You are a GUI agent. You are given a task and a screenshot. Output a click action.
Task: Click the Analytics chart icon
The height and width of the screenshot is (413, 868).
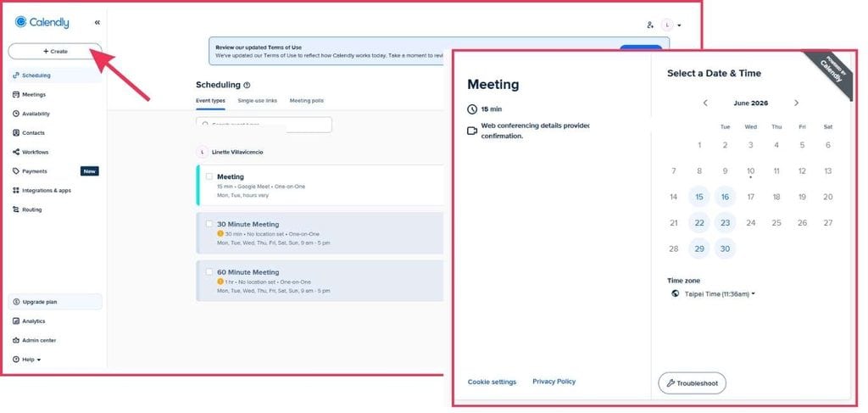[16, 321]
